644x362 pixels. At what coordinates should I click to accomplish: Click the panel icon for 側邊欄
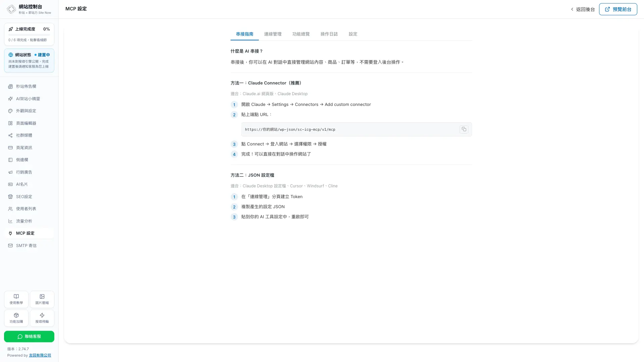10,160
